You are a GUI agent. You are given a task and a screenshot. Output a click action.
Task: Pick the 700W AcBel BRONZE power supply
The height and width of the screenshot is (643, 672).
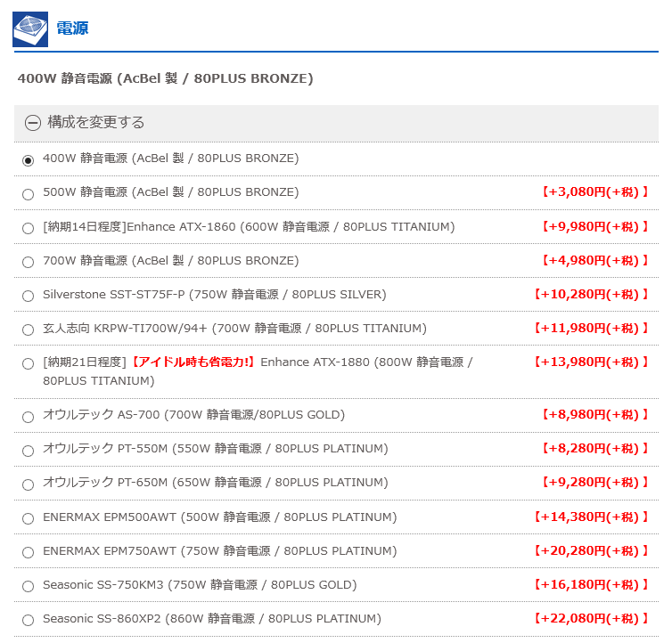(28, 262)
